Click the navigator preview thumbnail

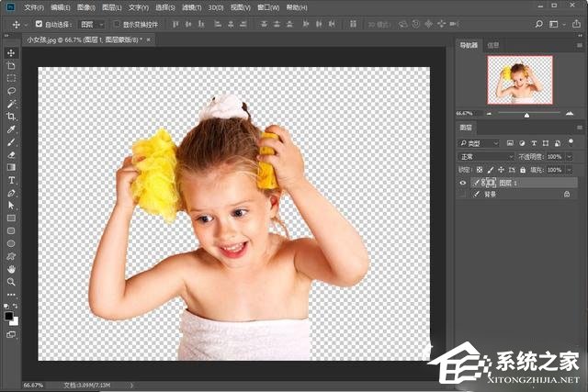pyautogui.click(x=521, y=80)
